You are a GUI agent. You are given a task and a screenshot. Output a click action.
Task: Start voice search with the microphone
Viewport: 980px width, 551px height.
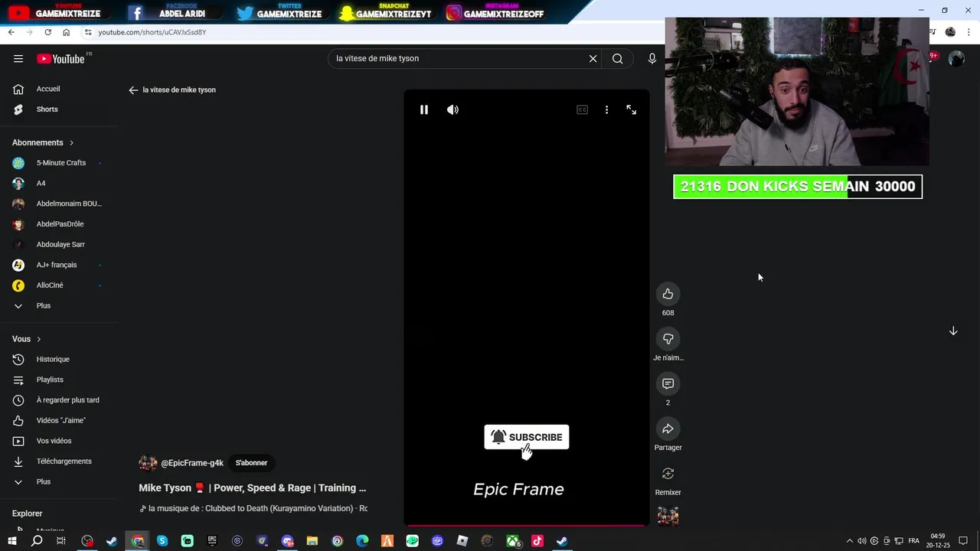click(652, 58)
